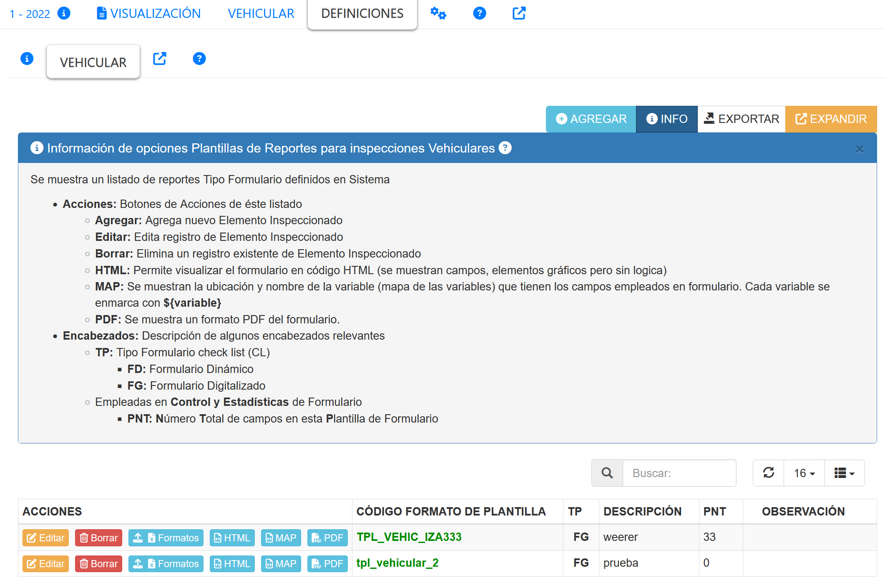Click the settings gears icon in top navigation
The height and width of the screenshot is (588, 885).
point(438,13)
